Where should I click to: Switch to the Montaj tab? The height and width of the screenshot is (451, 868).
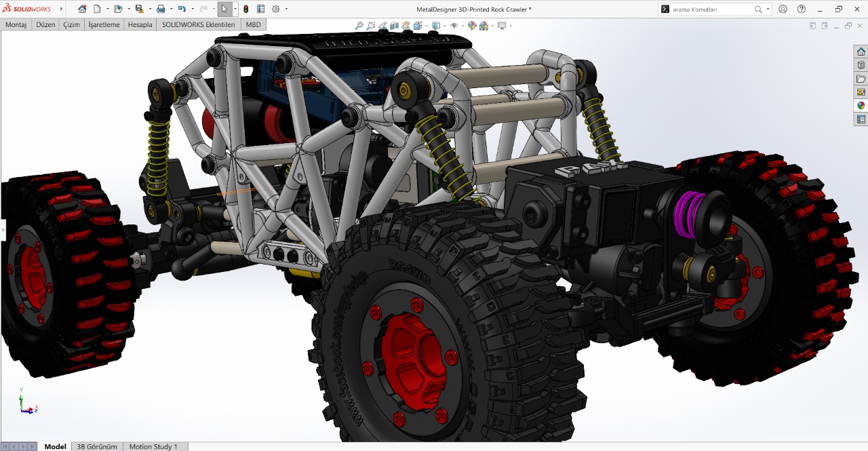16,24
